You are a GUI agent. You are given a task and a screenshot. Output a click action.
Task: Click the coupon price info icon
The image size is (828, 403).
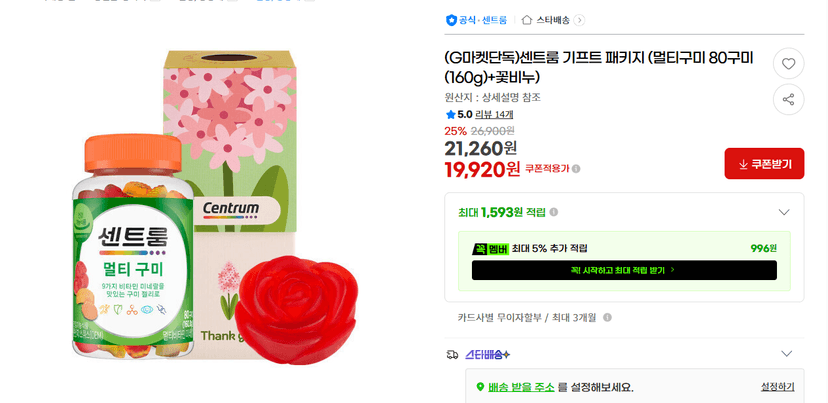576,169
